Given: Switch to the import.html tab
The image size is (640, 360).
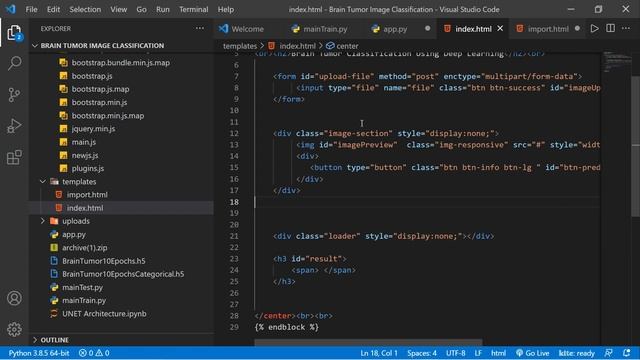Looking at the screenshot, I should [x=548, y=29].
